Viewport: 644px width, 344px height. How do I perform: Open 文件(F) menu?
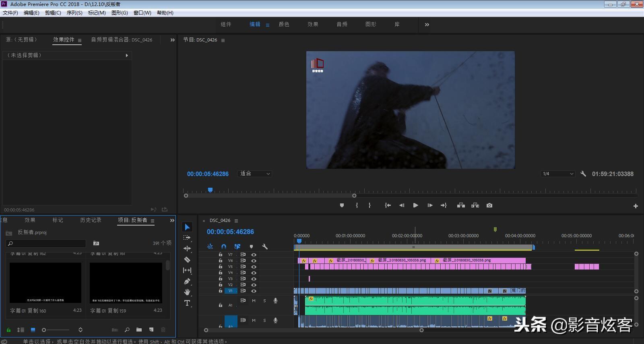pos(10,13)
